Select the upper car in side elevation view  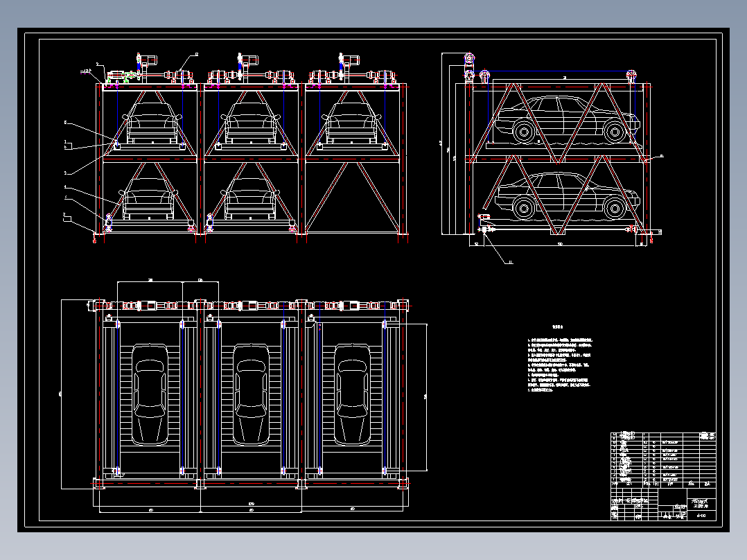567,119
